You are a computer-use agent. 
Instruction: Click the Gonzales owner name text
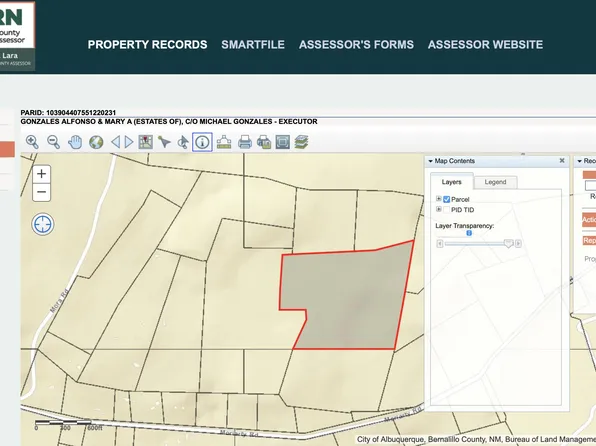click(169, 122)
